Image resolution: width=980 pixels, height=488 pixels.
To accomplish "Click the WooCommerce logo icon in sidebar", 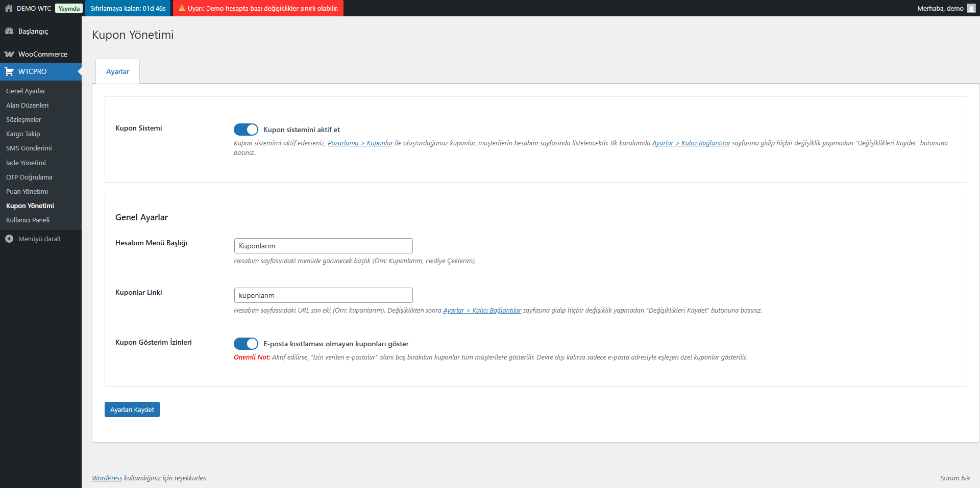I will click(x=9, y=54).
